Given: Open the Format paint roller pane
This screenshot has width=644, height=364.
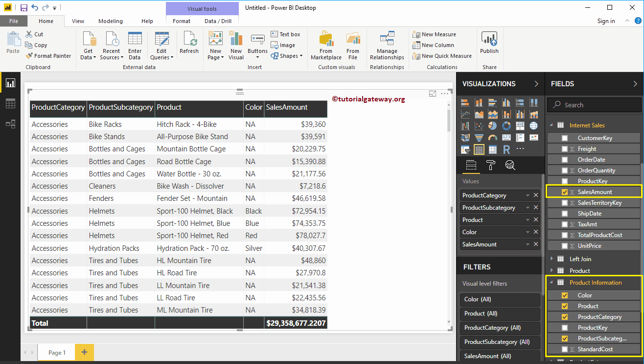Looking at the screenshot, I should pyautogui.click(x=490, y=165).
